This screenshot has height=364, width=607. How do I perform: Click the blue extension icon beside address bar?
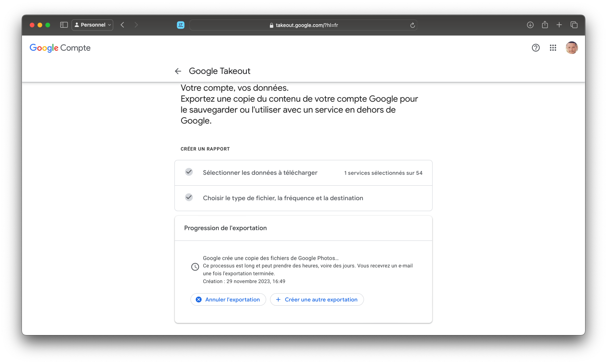pyautogui.click(x=181, y=25)
